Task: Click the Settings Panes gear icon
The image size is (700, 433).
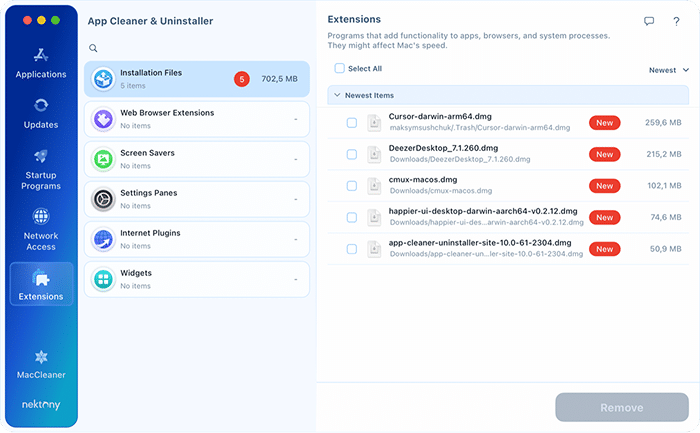Action: [x=104, y=199]
